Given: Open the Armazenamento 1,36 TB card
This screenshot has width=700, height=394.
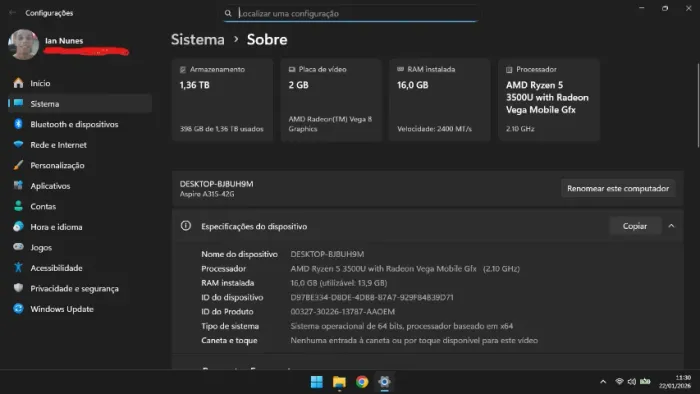Looking at the screenshot, I should tap(222, 100).
